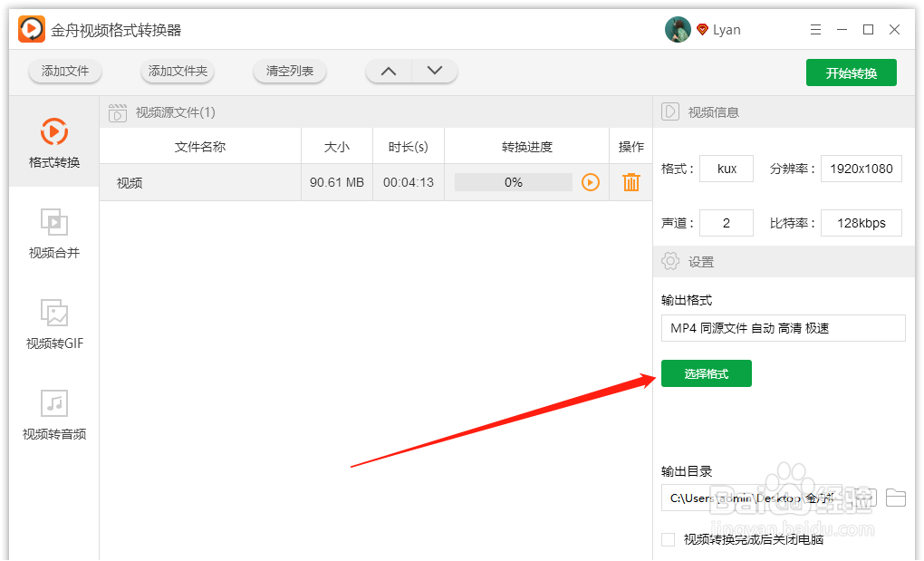Click the format value kux
The image size is (924, 561).
tap(727, 169)
